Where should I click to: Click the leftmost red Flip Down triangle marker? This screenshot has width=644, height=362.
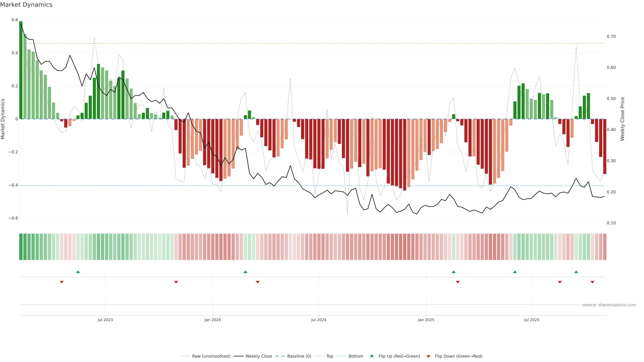pos(62,282)
